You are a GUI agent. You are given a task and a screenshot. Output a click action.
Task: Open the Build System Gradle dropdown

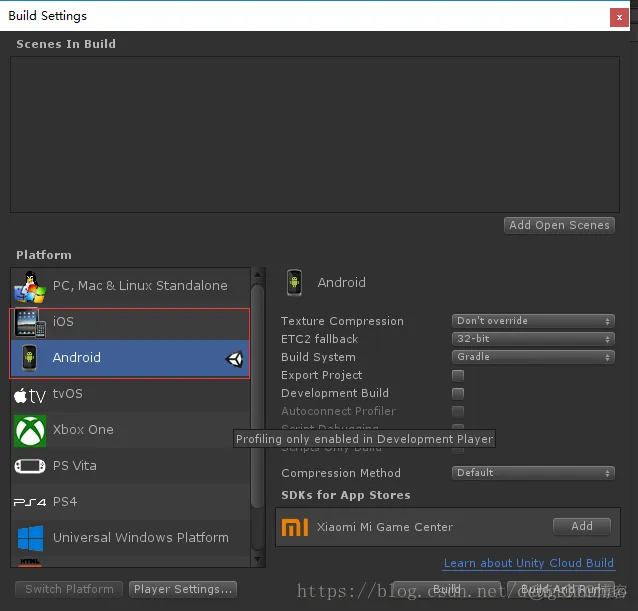tap(533, 357)
